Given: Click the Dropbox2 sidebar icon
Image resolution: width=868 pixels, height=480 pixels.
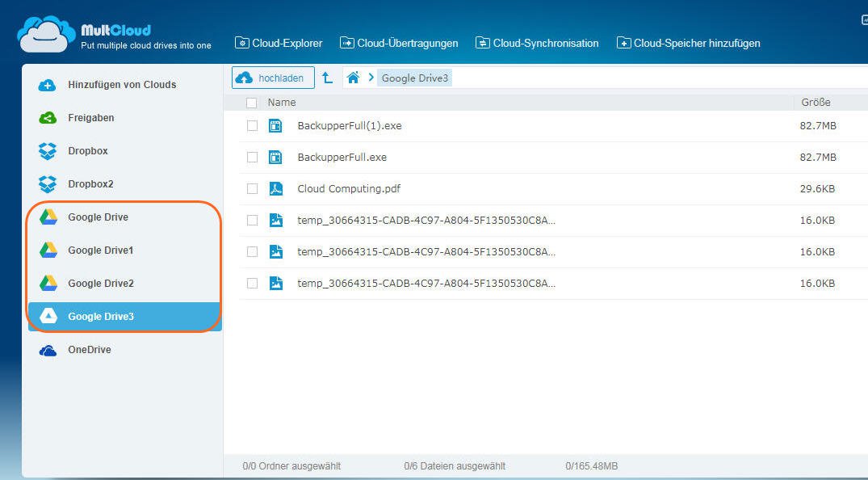Looking at the screenshot, I should click(x=48, y=184).
